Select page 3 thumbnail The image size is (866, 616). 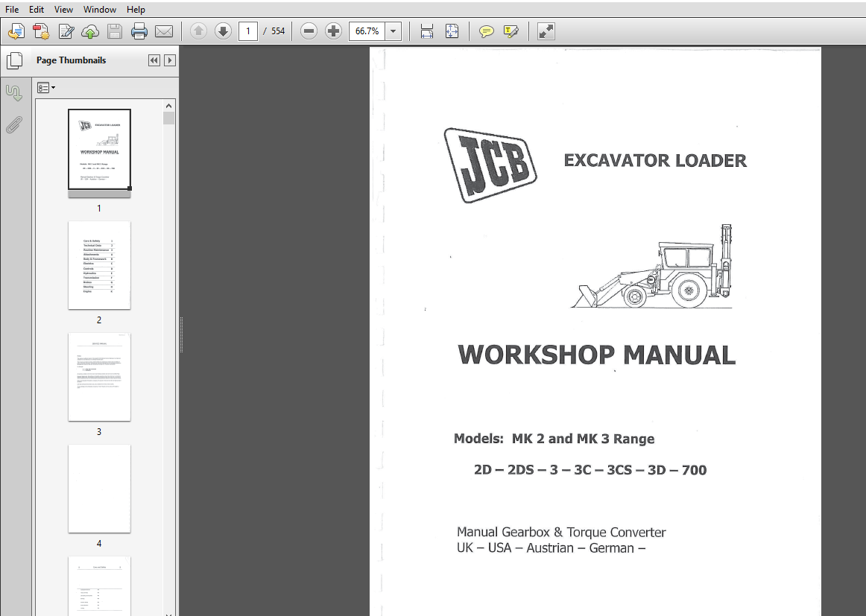99,377
